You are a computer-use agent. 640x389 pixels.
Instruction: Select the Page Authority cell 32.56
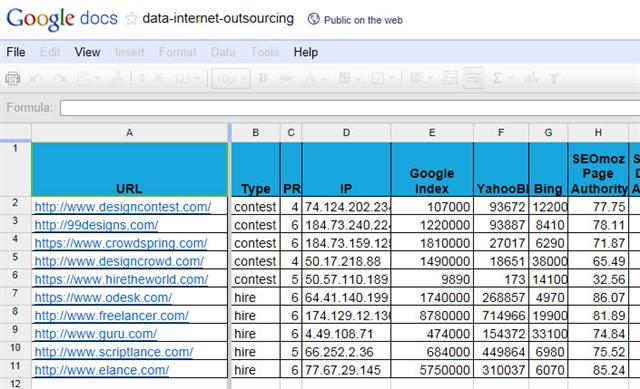coord(598,279)
